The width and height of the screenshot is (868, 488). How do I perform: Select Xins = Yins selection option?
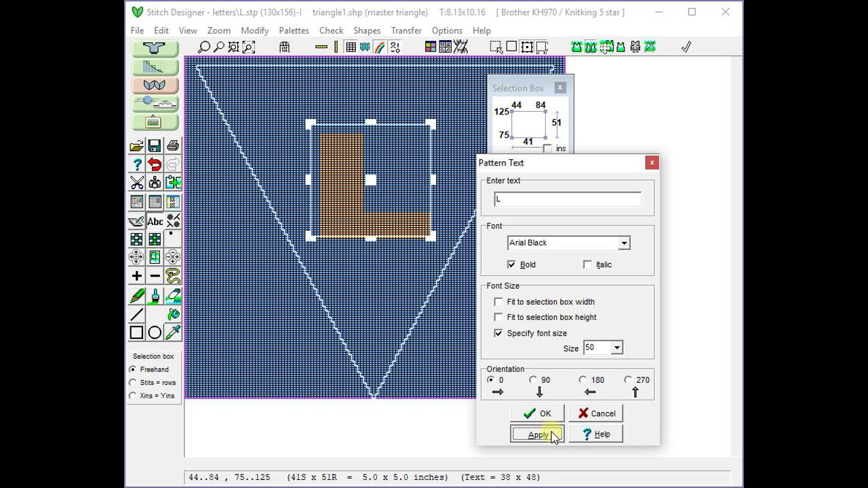133,395
